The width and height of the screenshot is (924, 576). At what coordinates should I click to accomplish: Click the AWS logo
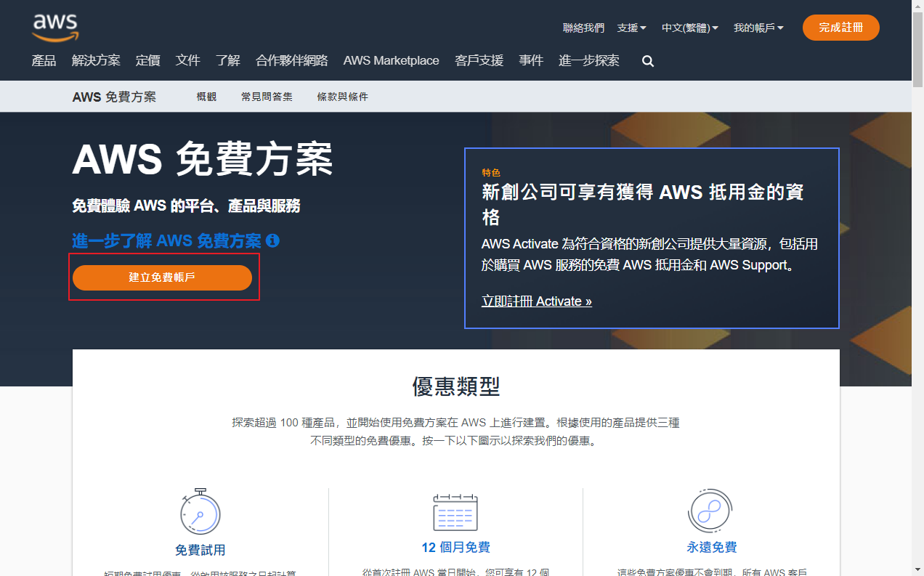(55, 27)
